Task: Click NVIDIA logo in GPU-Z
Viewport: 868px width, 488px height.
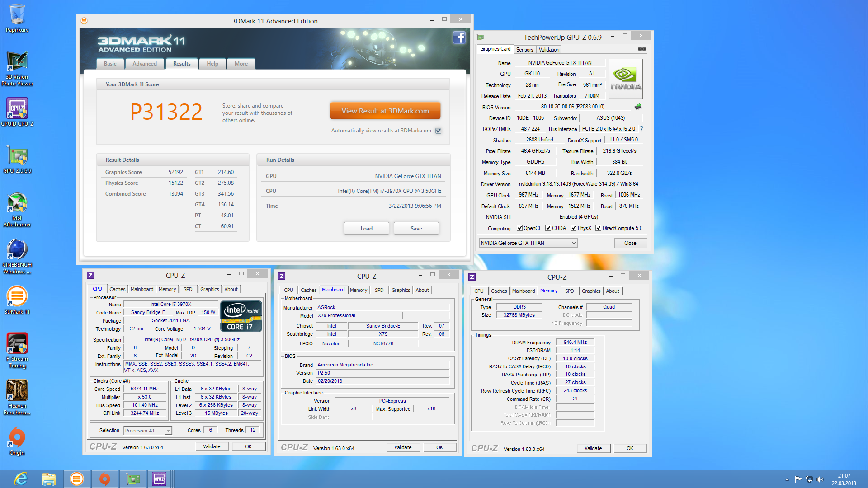Action: coord(626,79)
